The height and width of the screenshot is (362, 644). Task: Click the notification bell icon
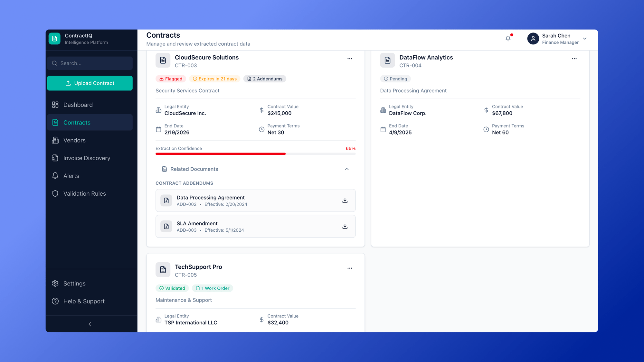click(x=508, y=39)
